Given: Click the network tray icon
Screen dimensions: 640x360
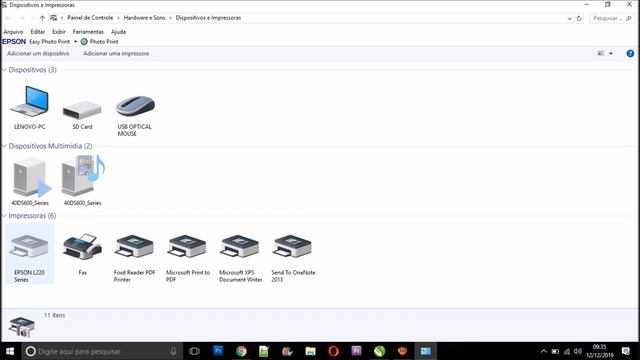Looking at the screenshot, I should click(x=567, y=351).
